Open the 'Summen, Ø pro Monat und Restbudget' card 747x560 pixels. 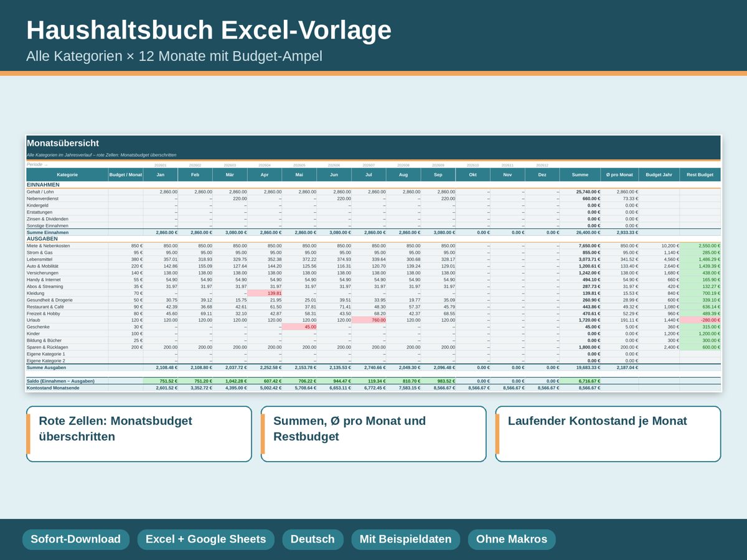pyautogui.click(x=374, y=434)
